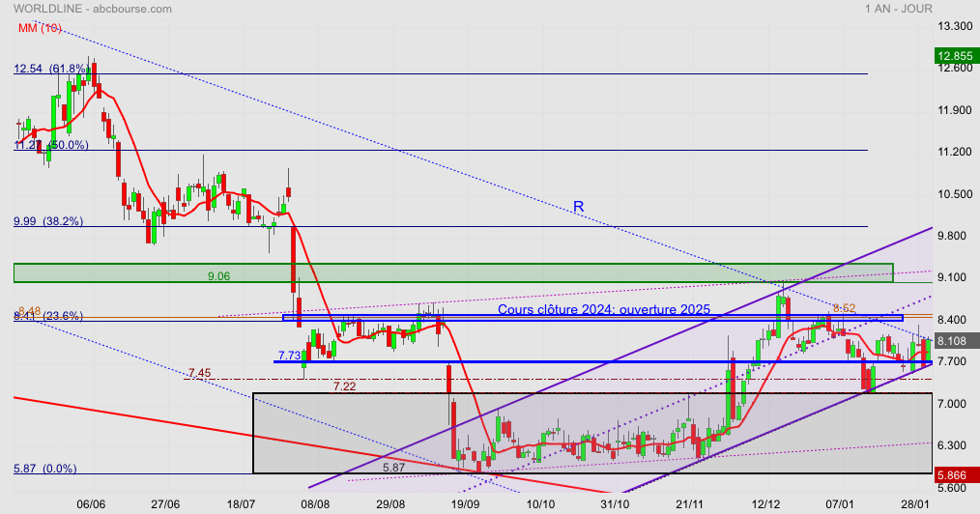Click the 11.200 price axis value
Image resolution: width=980 pixels, height=514 pixels.
point(955,152)
